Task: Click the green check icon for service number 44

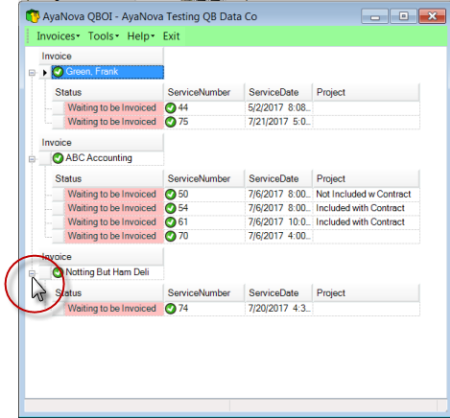Action: tap(171, 108)
